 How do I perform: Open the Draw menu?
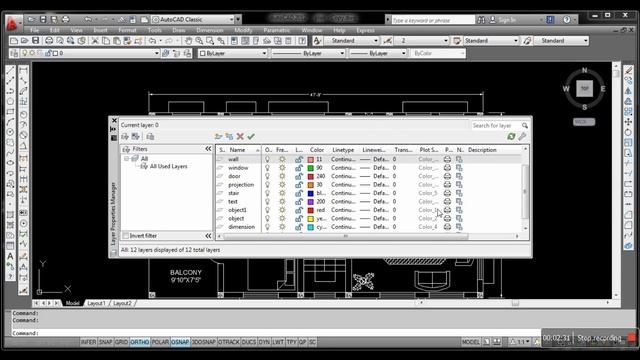point(178,30)
